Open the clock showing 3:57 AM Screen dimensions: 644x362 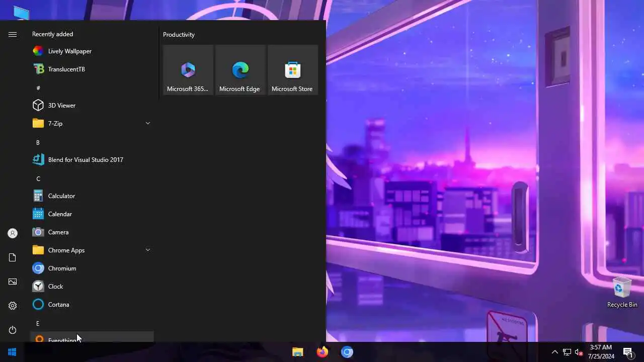[x=601, y=352]
